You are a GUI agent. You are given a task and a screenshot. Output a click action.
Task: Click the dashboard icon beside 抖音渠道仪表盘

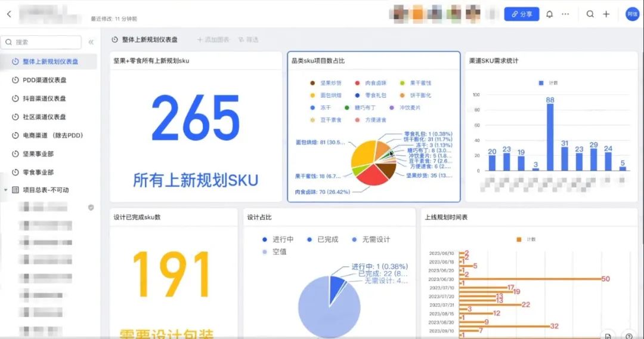[15, 98]
